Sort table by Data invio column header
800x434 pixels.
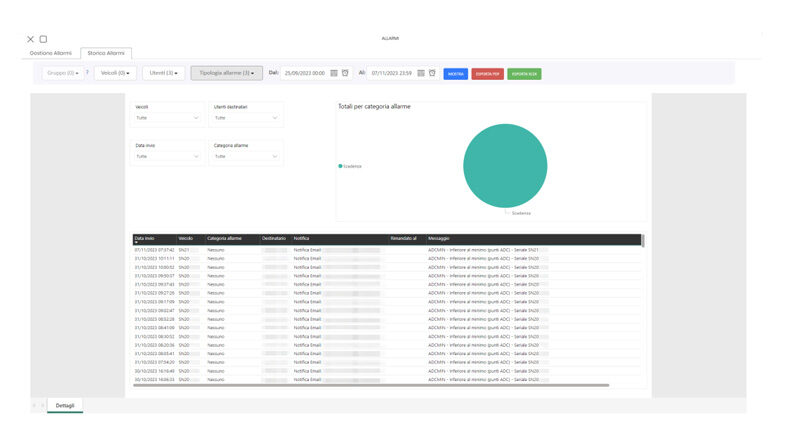point(145,238)
